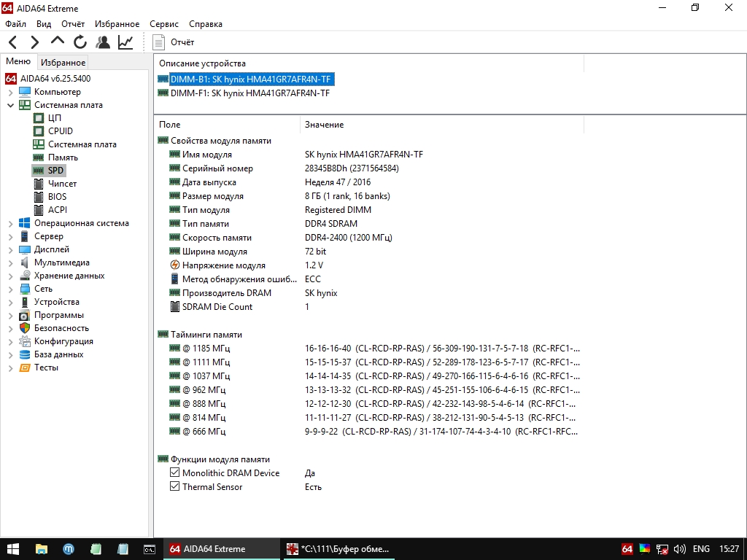
Task: Select the Напряжение модуля row icon
Action: 175,265
